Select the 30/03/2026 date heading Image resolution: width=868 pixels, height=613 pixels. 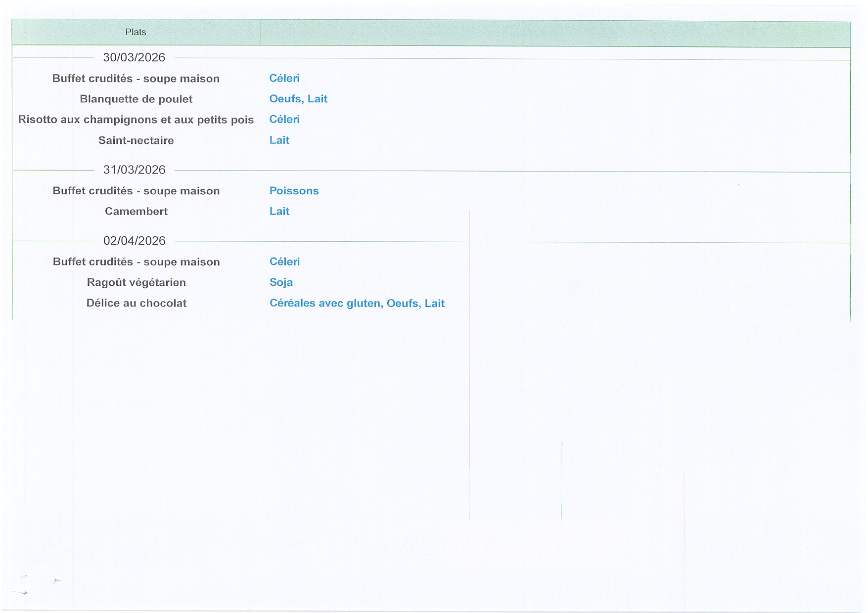[x=134, y=57]
